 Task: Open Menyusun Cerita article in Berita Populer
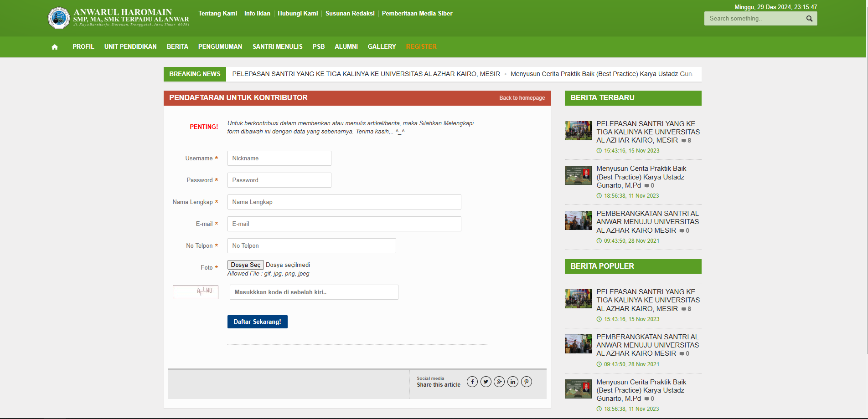click(x=641, y=390)
